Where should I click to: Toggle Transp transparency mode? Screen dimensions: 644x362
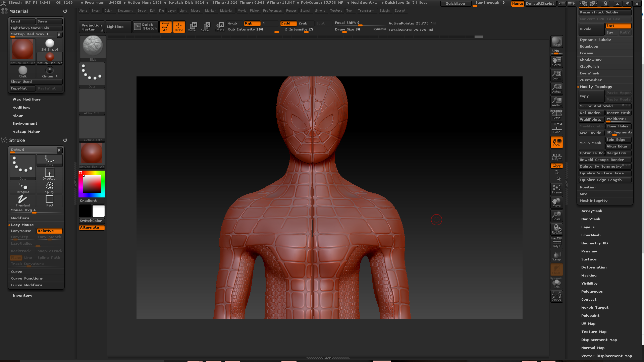(556, 256)
